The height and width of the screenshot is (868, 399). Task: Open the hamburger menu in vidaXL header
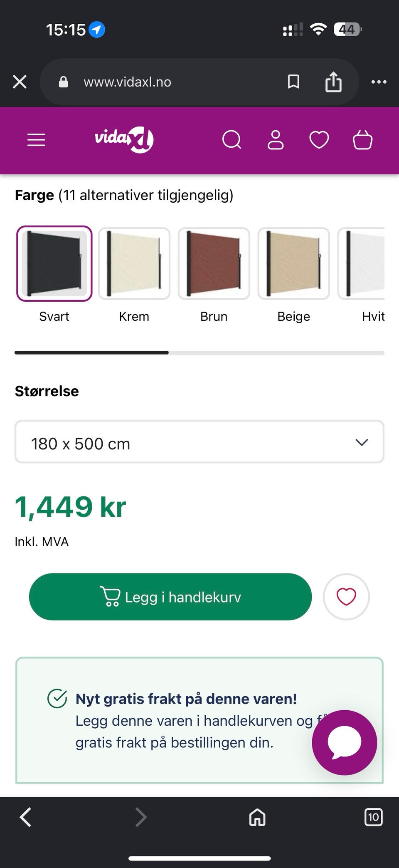(x=36, y=140)
